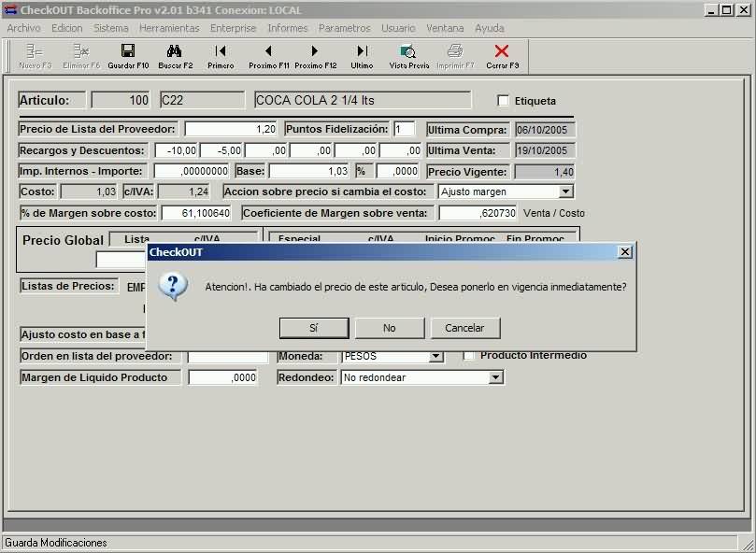
Task: Toggle the Etiqueta checkbox
Action: pyautogui.click(x=503, y=100)
